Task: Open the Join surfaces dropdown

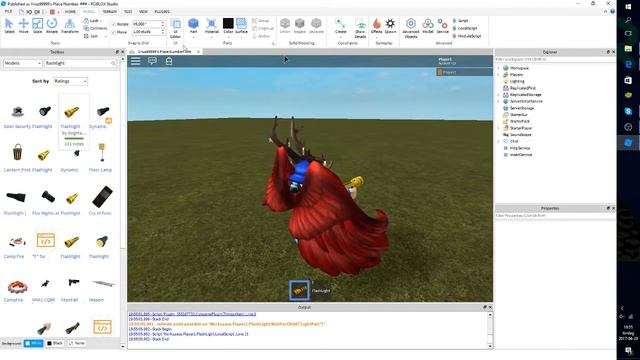Action: tap(95, 36)
